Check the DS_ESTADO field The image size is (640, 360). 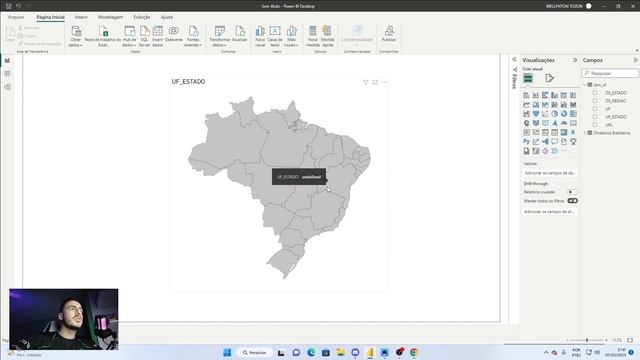coord(595,93)
